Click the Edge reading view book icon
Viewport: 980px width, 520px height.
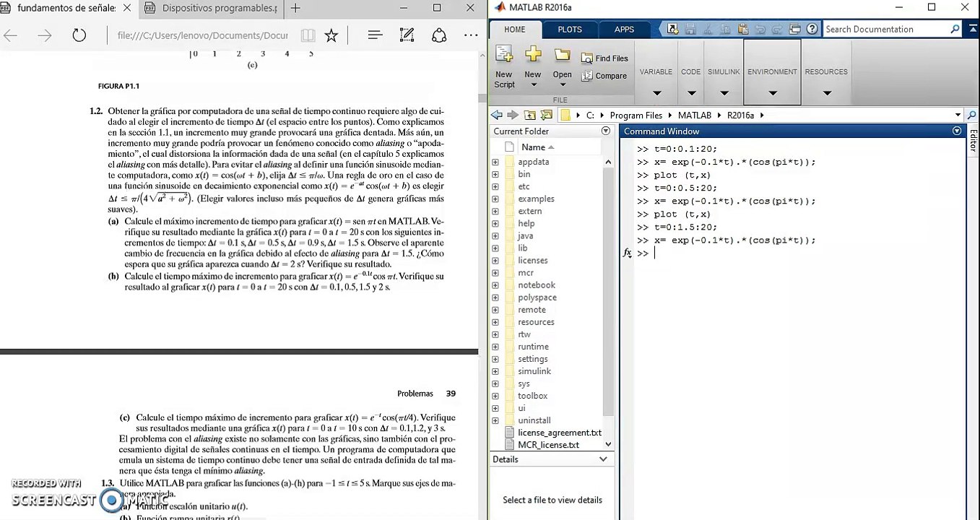pos(308,35)
